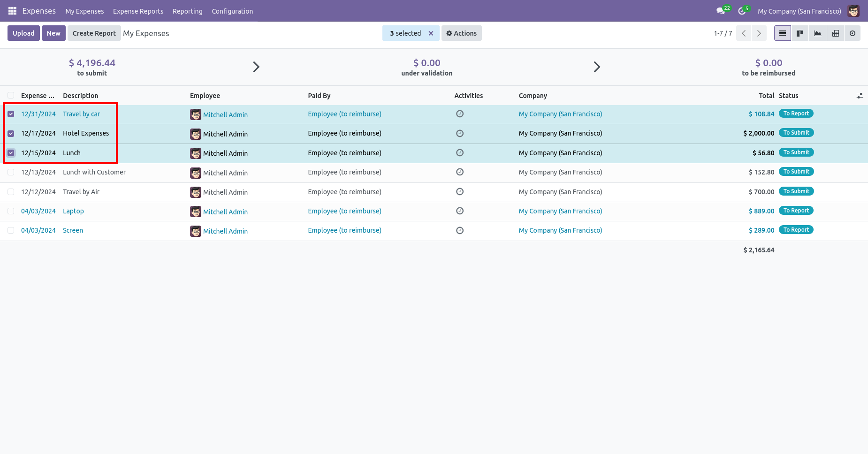Click activity clock for Lunch with Customer
Screen dimensions: 868x454
[x=460, y=172]
